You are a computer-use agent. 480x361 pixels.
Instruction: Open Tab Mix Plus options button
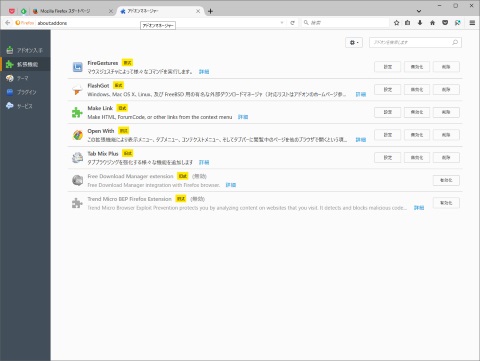tap(387, 158)
